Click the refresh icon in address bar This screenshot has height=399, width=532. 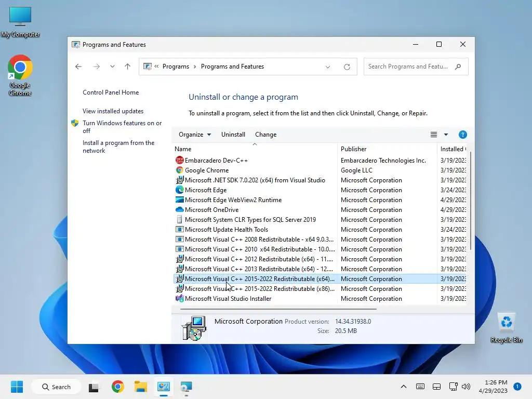(x=347, y=67)
